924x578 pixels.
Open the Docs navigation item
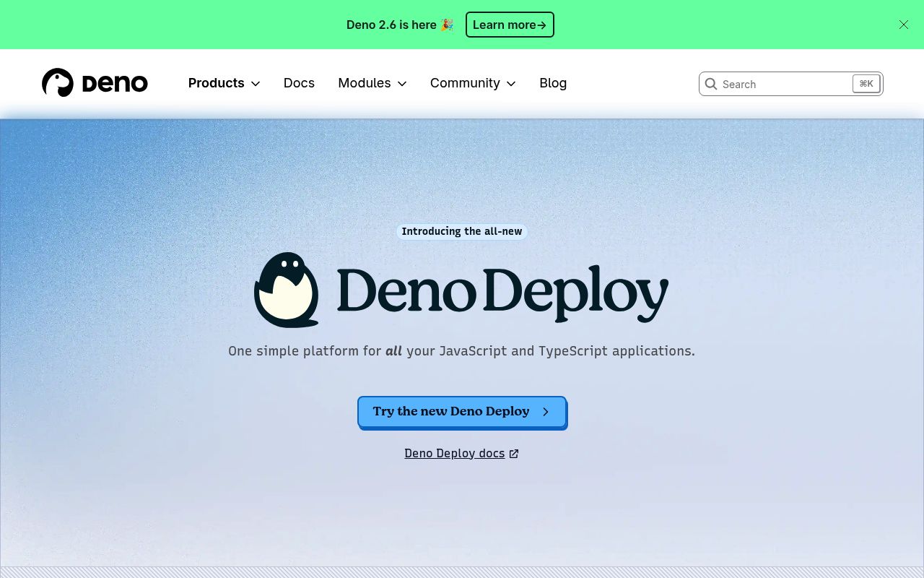click(299, 83)
